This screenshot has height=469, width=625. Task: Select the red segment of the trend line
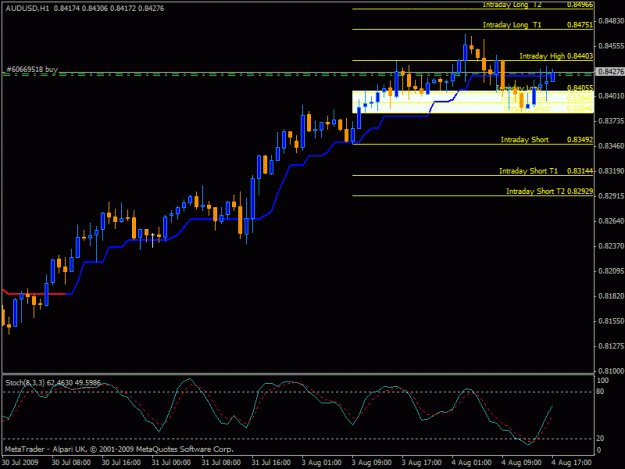pos(34,293)
